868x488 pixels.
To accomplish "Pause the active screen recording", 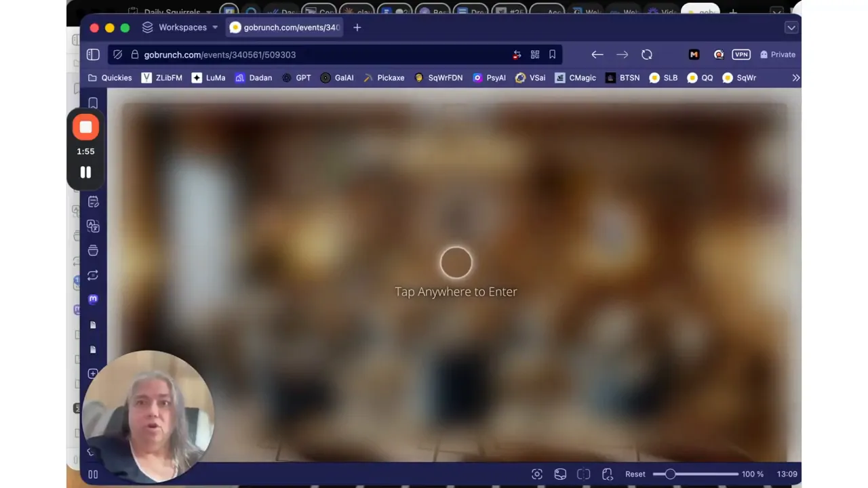I will tap(85, 172).
